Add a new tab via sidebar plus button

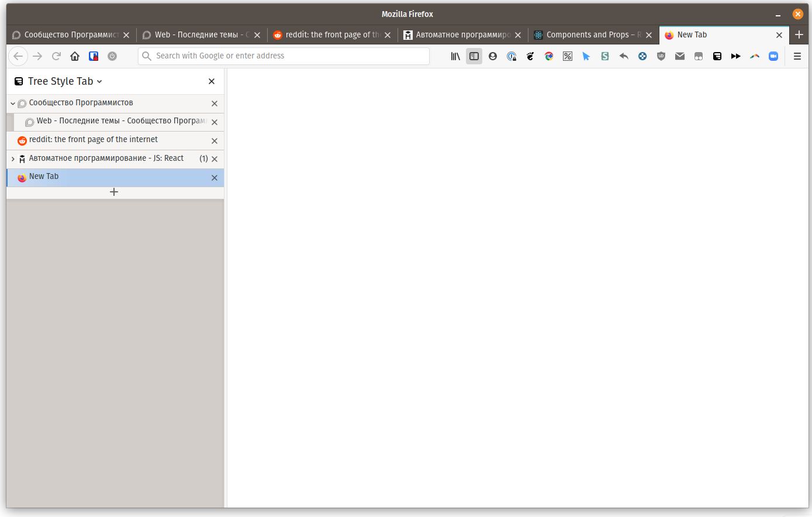[x=114, y=192]
